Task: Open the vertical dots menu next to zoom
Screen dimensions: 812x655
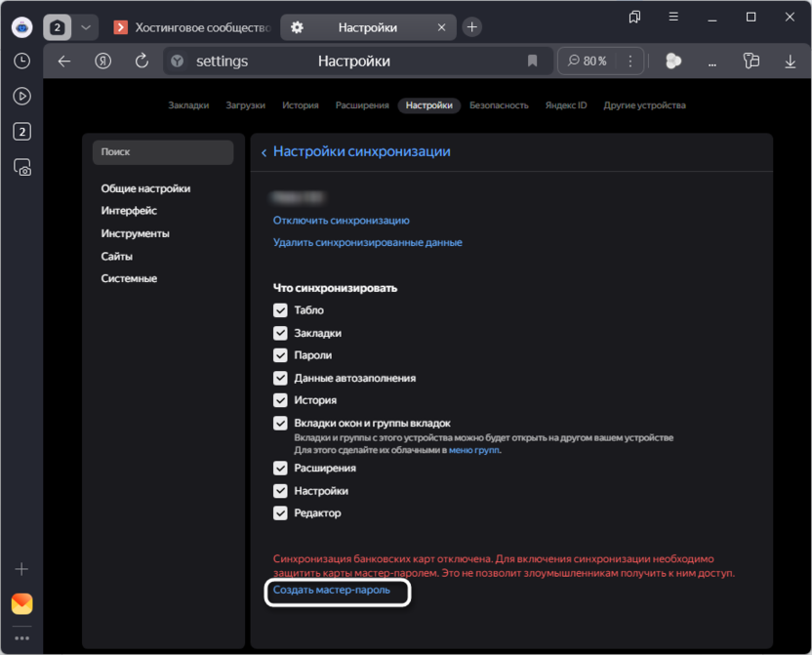Action: 630,61
